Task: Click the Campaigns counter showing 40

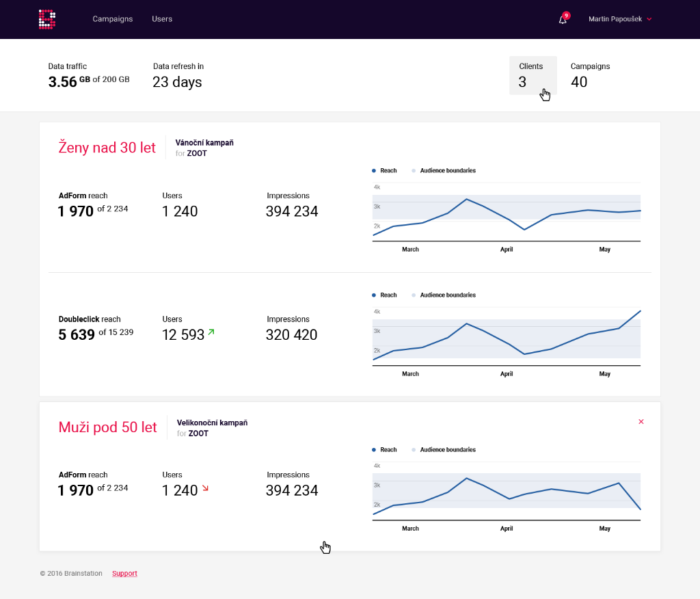Action: click(x=589, y=75)
